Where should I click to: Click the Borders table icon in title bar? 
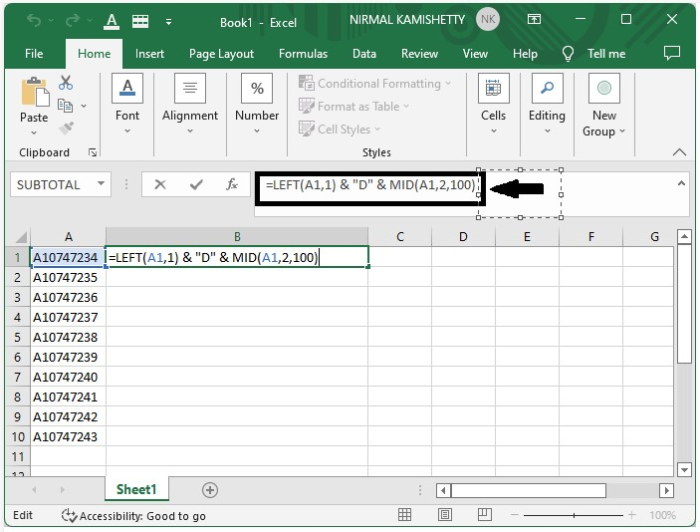point(140,21)
